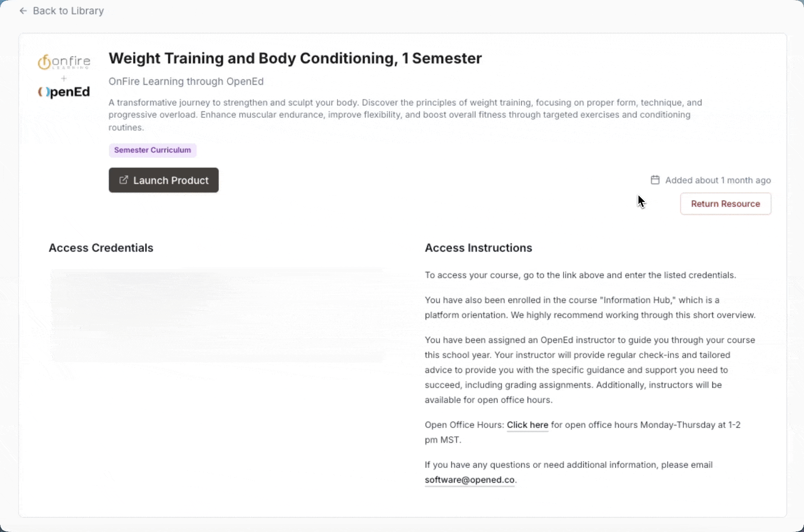
Task: Click the 'OnFire Learning through OpenEd' subtitle
Action: (186, 81)
